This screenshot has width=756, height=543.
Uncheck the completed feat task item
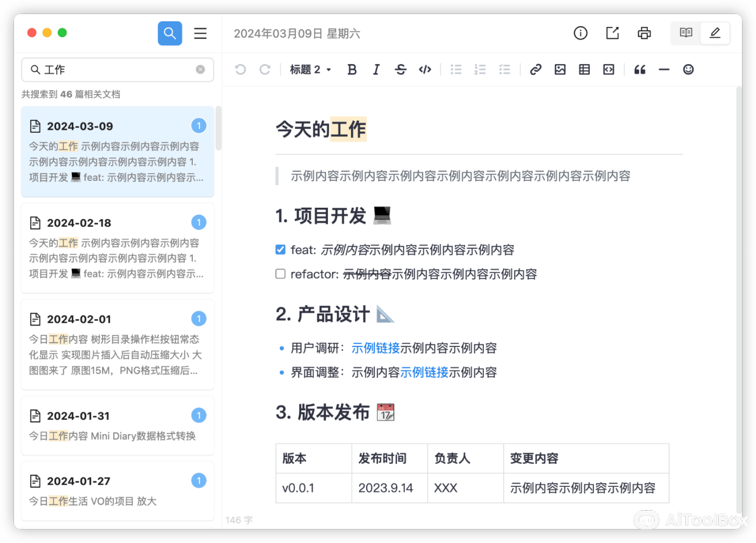(280, 249)
